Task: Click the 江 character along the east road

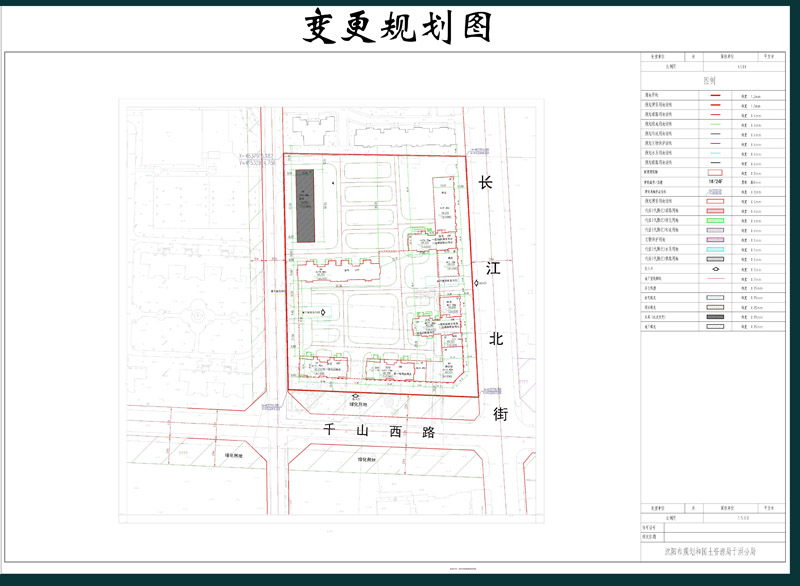Action: (x=494, y=268)
